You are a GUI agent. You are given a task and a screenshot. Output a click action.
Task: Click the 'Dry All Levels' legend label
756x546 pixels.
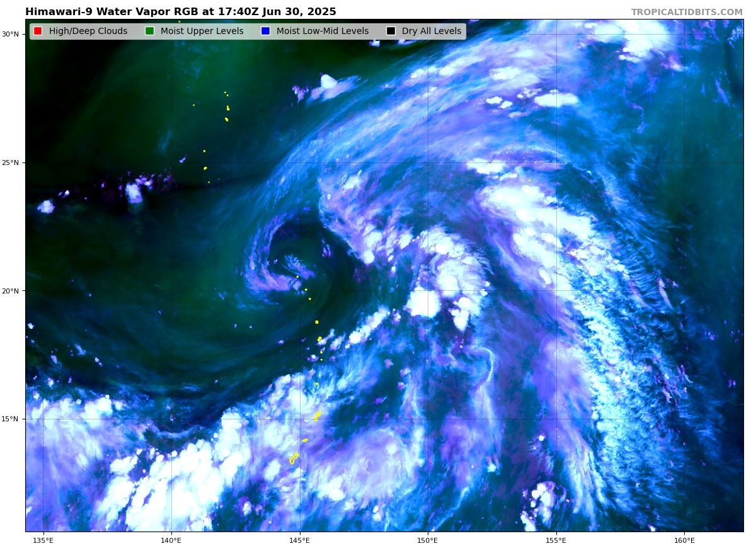[432, 31]
